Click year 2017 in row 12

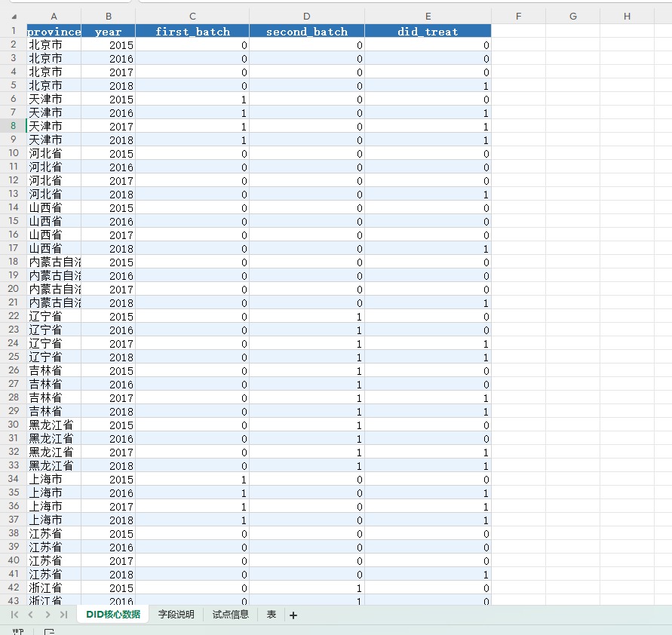[x=109, y=180]
